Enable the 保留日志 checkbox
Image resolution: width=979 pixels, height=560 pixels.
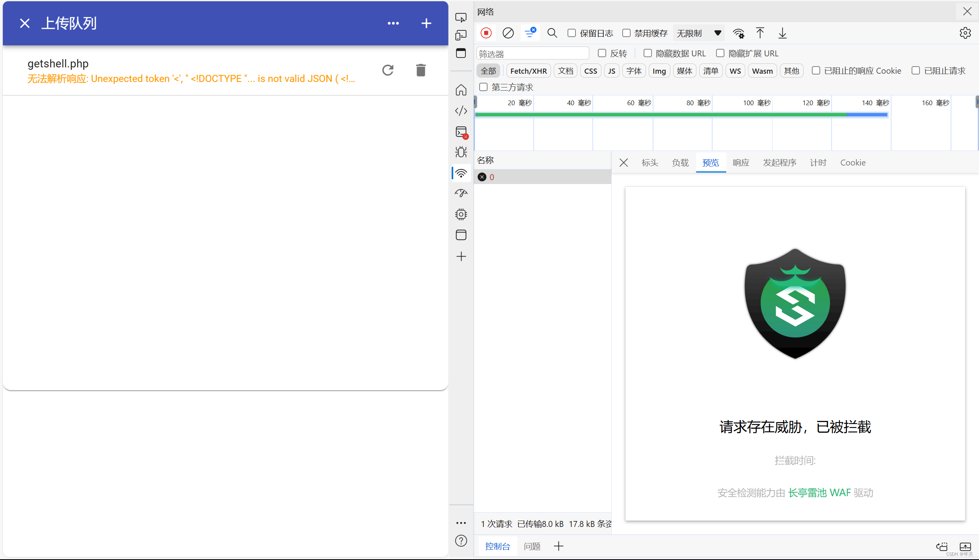pos(571,33)
